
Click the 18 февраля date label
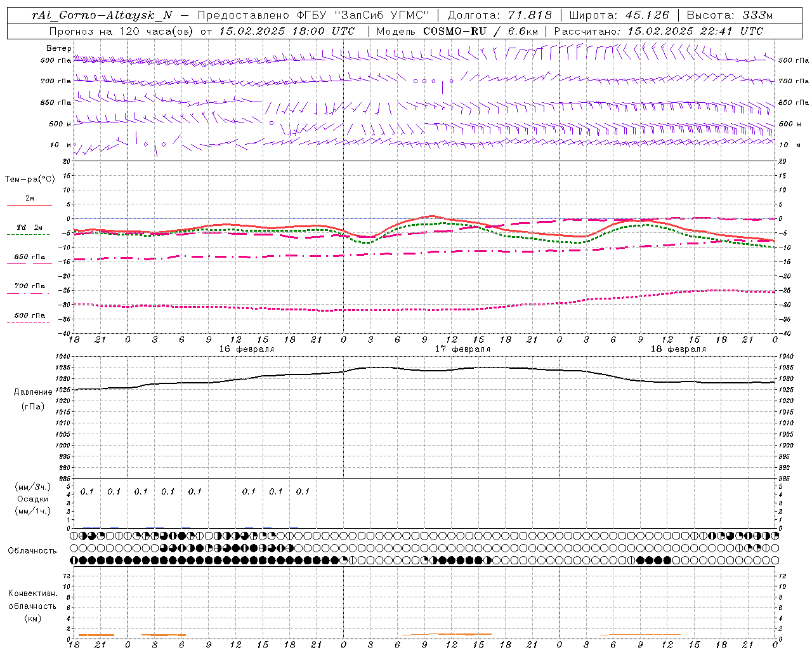click(x=678, y=349)
